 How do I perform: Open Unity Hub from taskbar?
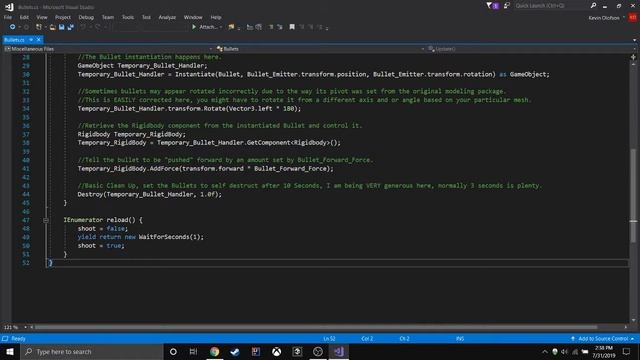click(297, 351)
